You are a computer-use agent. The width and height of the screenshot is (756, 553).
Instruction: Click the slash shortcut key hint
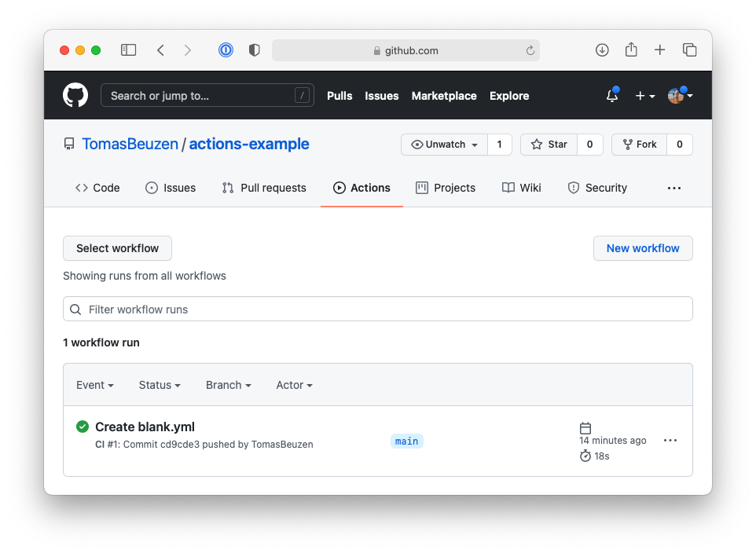(x=302, y=96)
